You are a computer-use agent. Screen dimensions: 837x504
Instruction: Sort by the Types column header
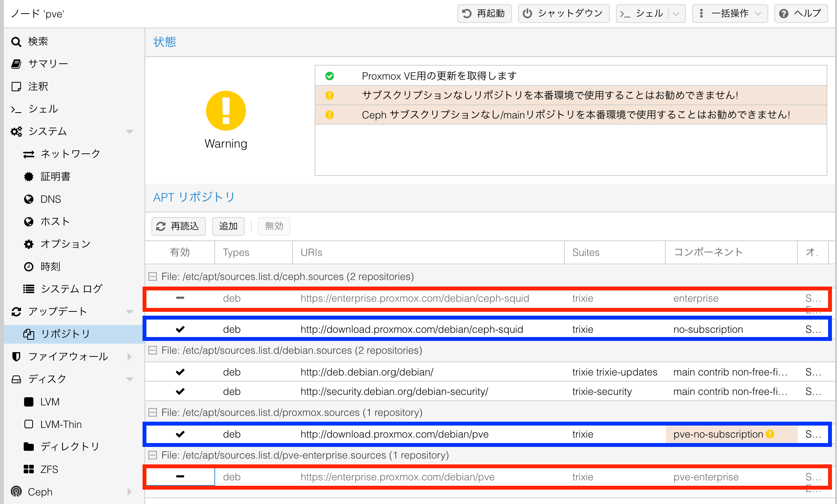point(254,252)
